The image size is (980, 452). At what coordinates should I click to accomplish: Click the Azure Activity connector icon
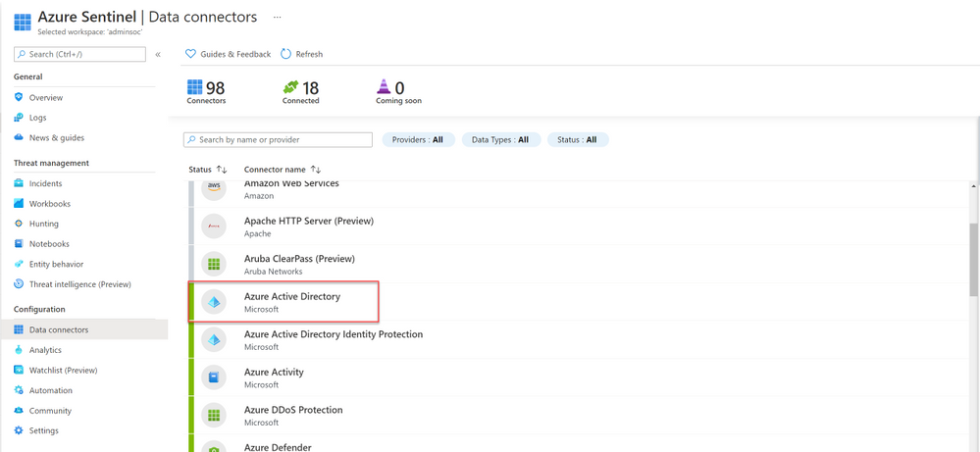[x=214, y=377]
